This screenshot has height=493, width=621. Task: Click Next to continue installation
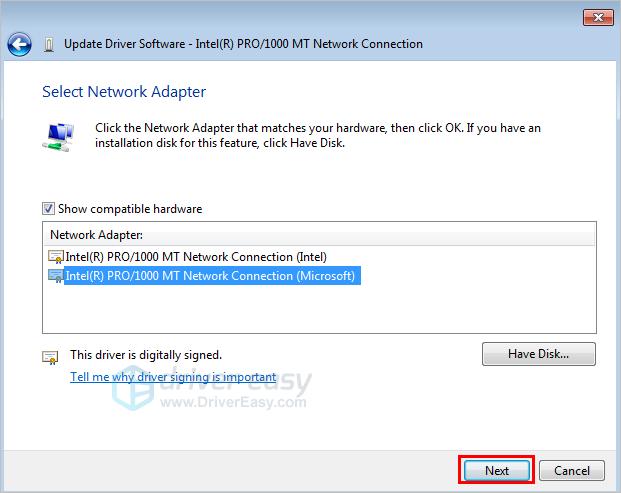(x=497, y=470)
